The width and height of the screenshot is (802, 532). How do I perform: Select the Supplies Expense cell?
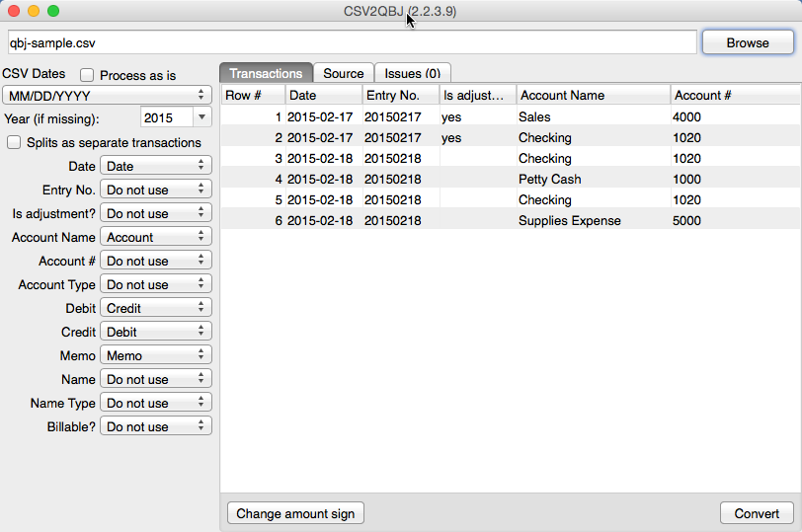[x=594, y=220]
